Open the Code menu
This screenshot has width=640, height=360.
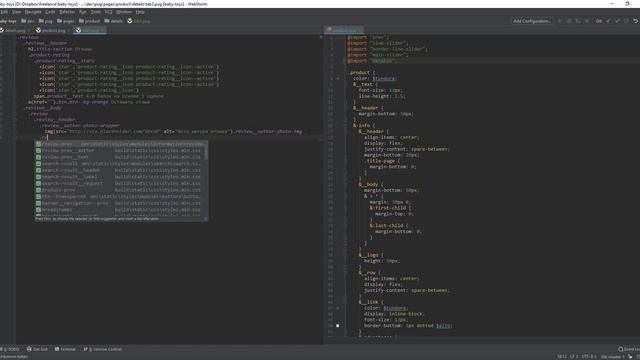[x=50, y=12]
